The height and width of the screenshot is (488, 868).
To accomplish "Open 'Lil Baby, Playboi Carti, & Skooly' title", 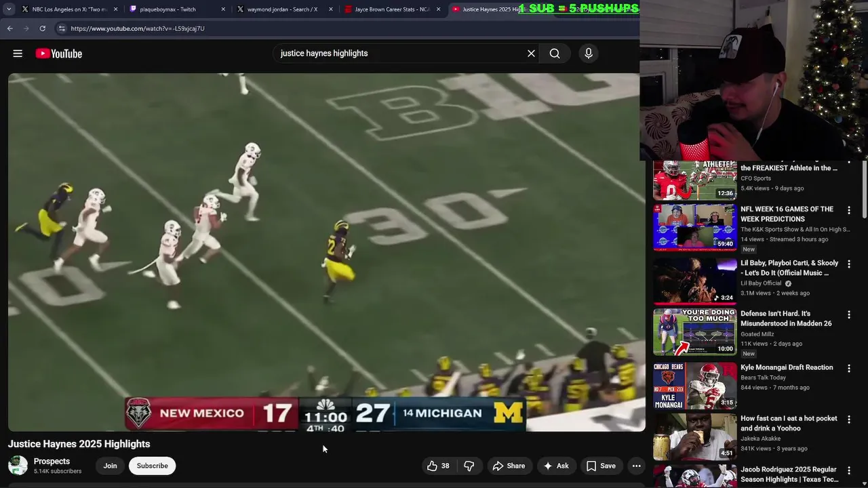I will [789, 268].
